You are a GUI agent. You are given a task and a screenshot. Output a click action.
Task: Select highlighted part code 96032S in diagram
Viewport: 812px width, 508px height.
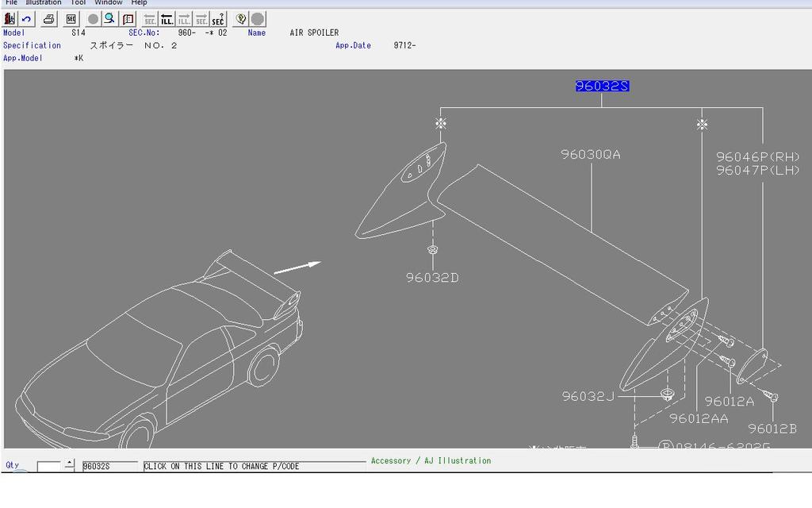(602, 86)
